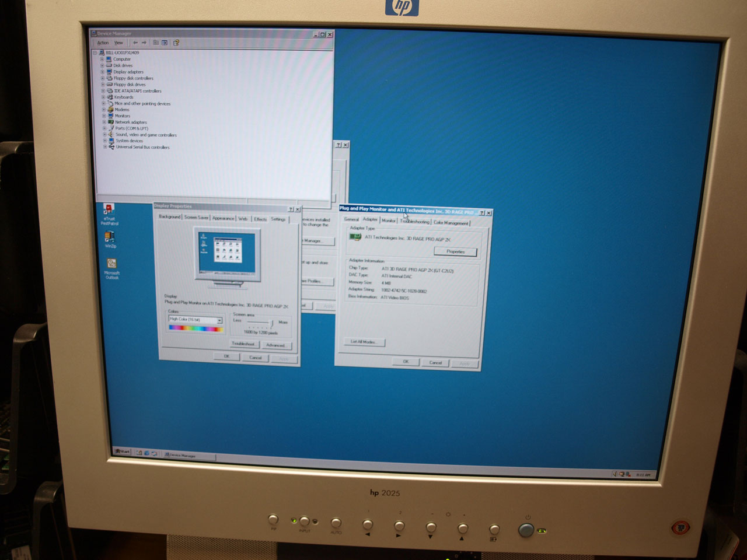747x560 pixels.
Task: Select the Sound, video and game controllers icon
Action: point(111,135)
